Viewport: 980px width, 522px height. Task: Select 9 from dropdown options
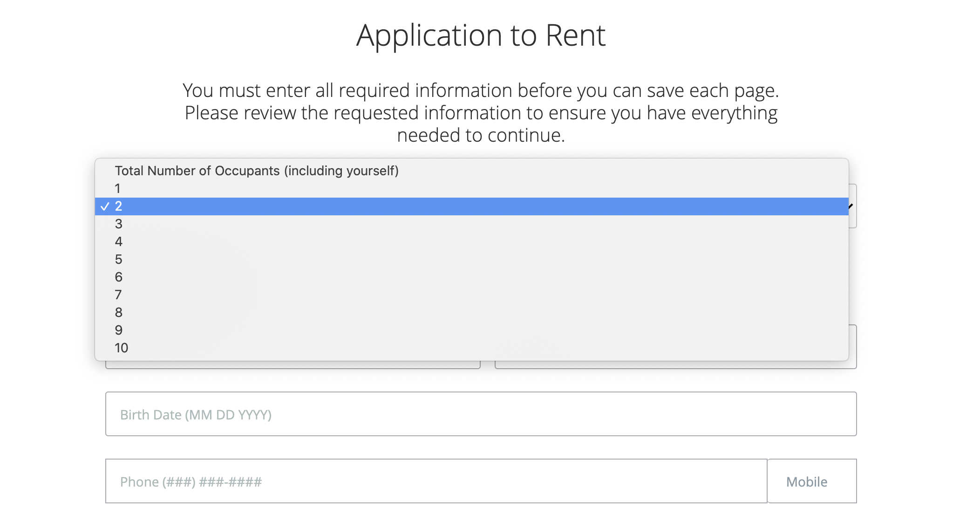pos(118,330)
